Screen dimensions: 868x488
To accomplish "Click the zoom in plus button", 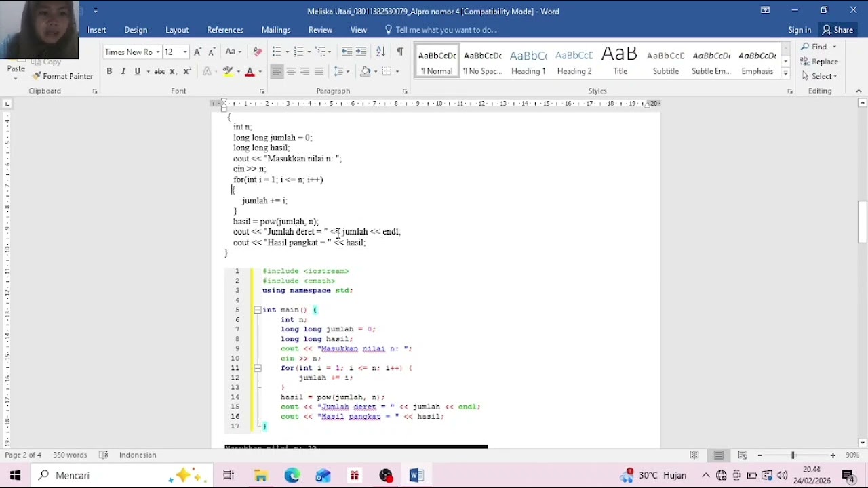I will [x=833, y=455].
